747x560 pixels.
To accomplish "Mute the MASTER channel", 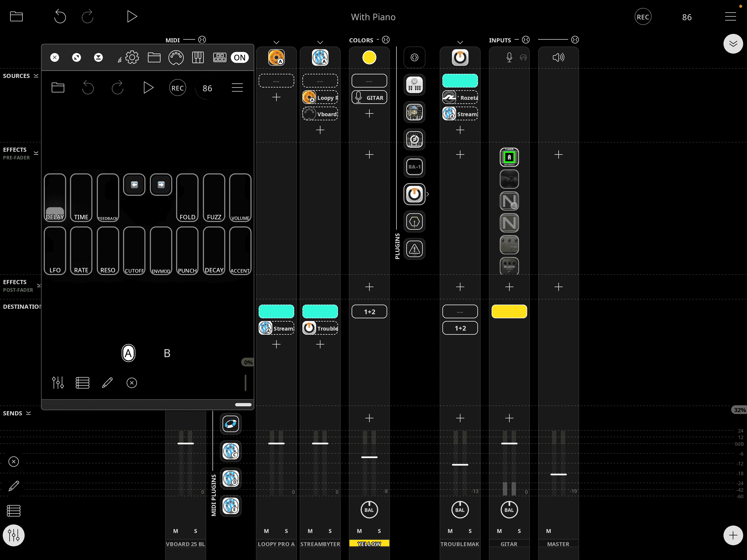I will 548,531.
